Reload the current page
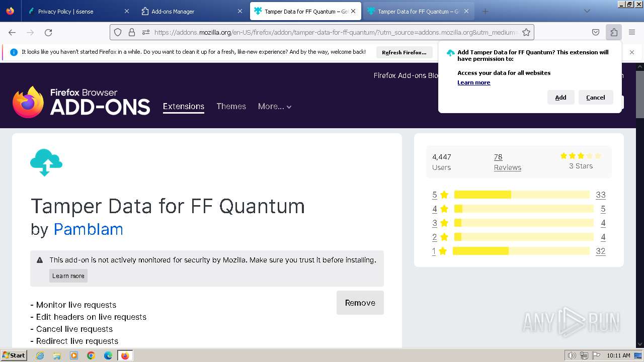Viewport: 644px width, 362px height. tap(48, 32)
